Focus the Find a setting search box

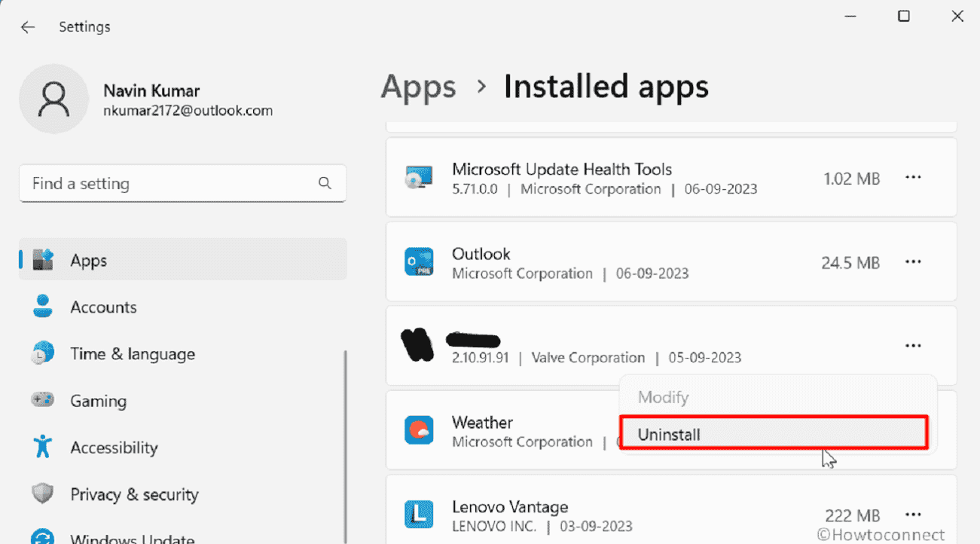pyautogui.click(x=182, y=183)
